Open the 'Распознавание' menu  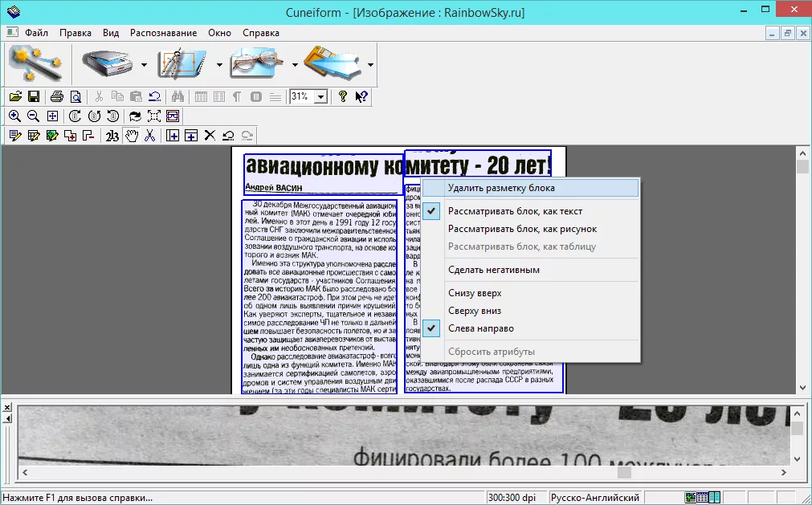(164, 33)
